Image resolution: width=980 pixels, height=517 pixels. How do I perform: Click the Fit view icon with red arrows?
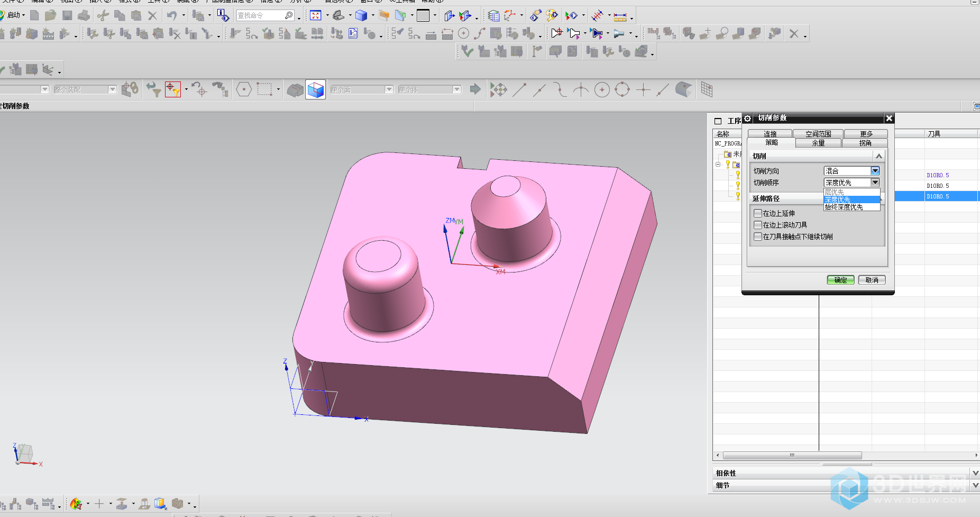click(316, 15)
